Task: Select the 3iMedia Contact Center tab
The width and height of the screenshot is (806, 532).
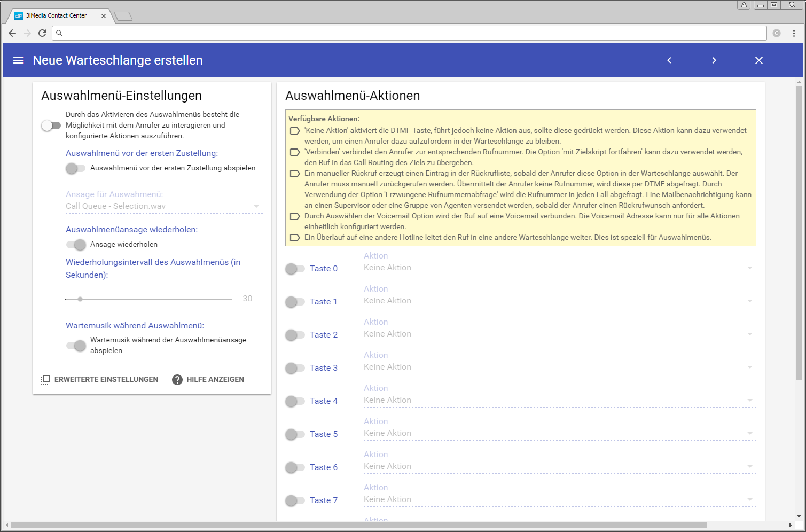Action: (56, 15)
